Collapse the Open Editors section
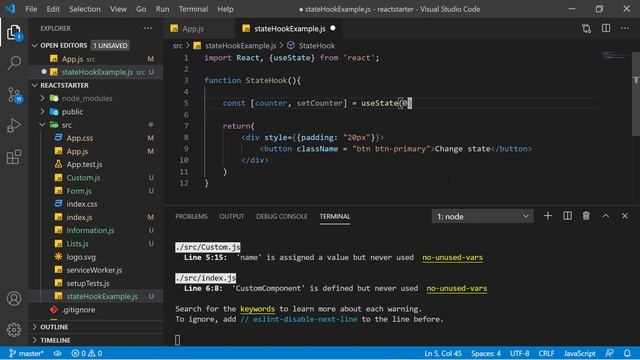The height and width of the screenshot is (360, 640). click(35, 45)
